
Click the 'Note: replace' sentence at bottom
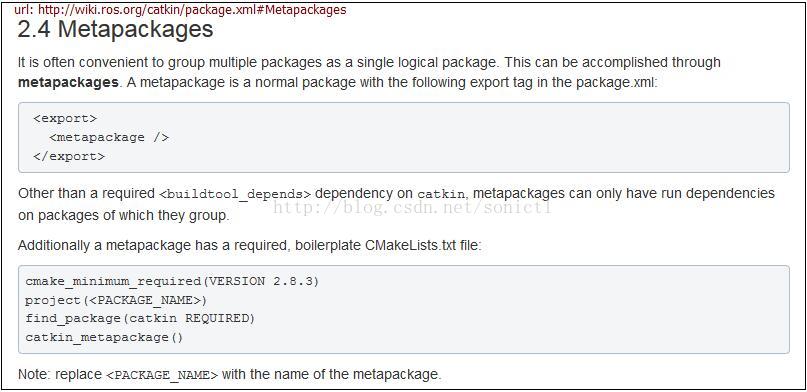pos(230,375)
